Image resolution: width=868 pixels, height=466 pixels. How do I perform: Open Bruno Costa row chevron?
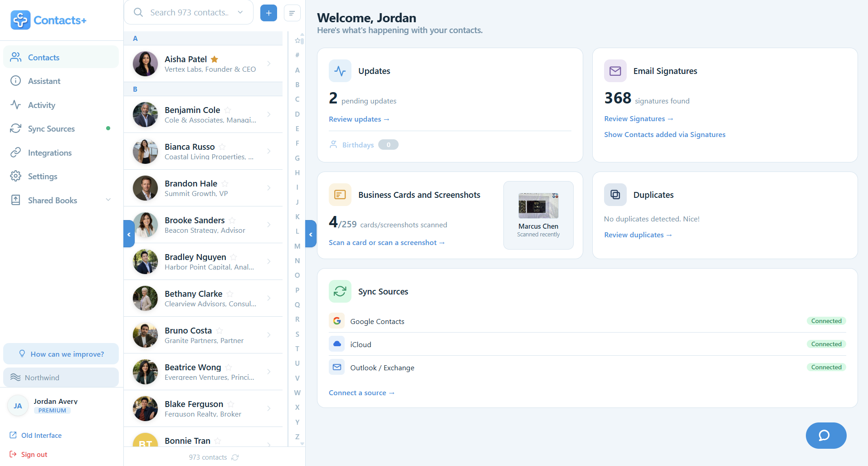269,335
